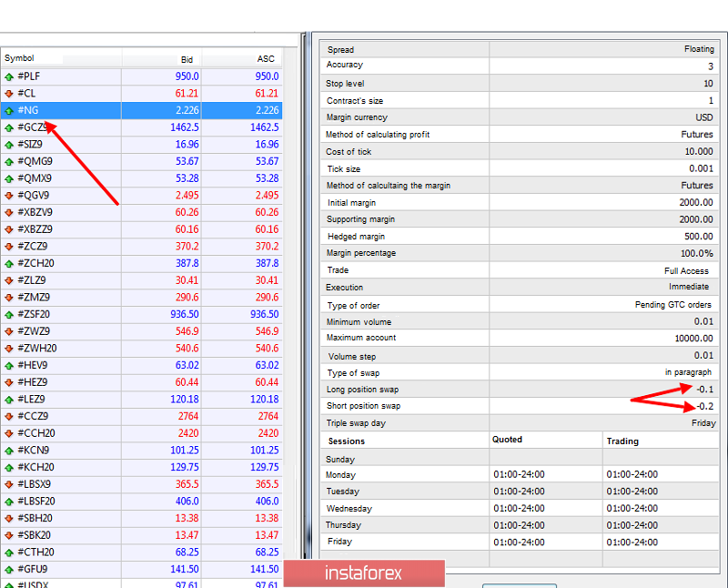Click the Short position swap label
Screen dimensions: 728x588
coord(363,406)
